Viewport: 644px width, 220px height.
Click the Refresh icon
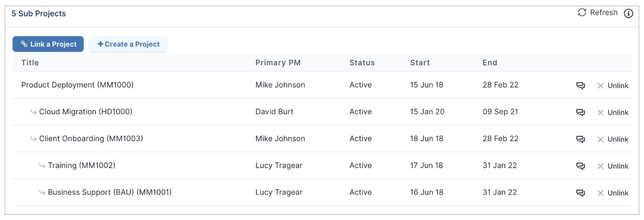[x=582, y=13]
